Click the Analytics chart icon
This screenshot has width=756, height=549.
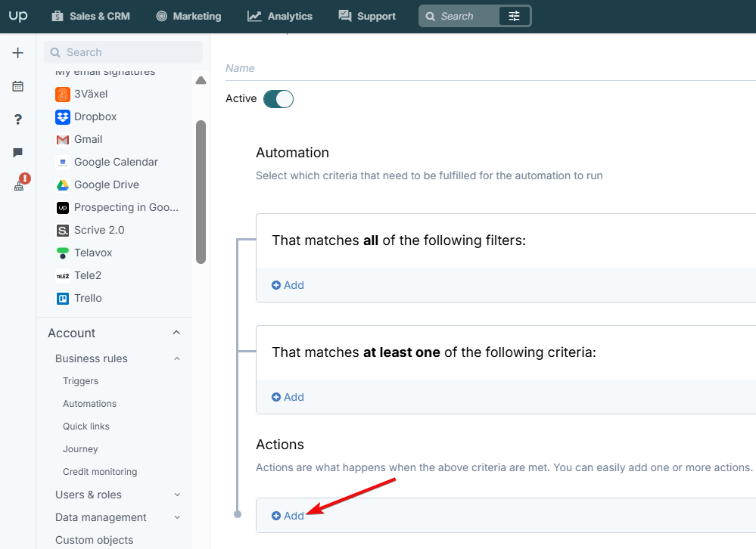coord(254,16)
